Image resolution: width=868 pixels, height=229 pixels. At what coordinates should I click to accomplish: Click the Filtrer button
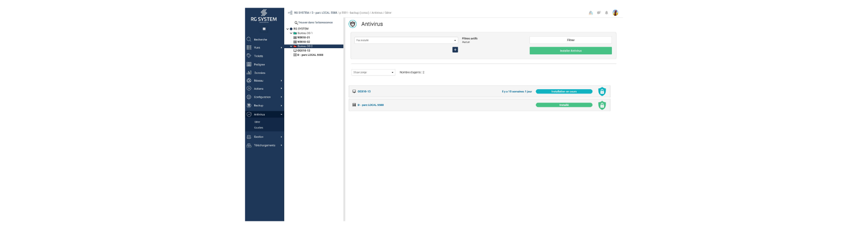click(570, 40)
